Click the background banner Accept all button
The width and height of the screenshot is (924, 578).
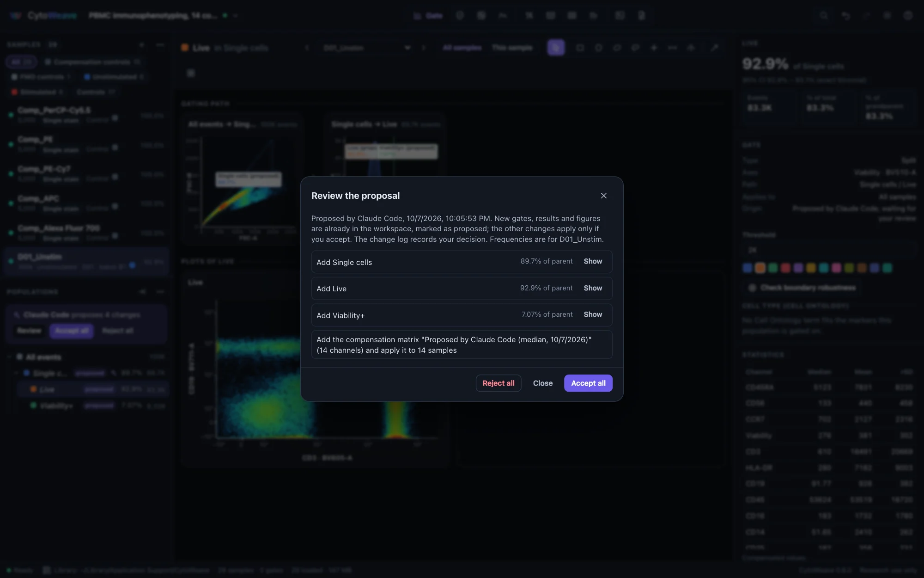click(x=72, y=331)
